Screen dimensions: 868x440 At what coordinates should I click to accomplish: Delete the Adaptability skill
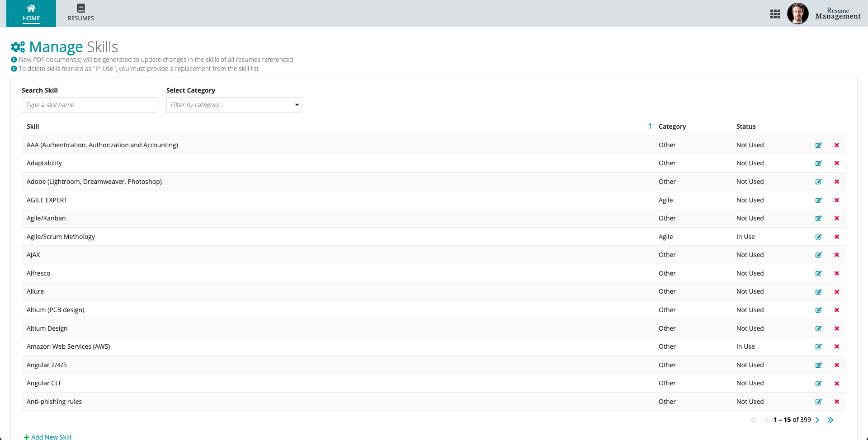click(x=837, y=163)
